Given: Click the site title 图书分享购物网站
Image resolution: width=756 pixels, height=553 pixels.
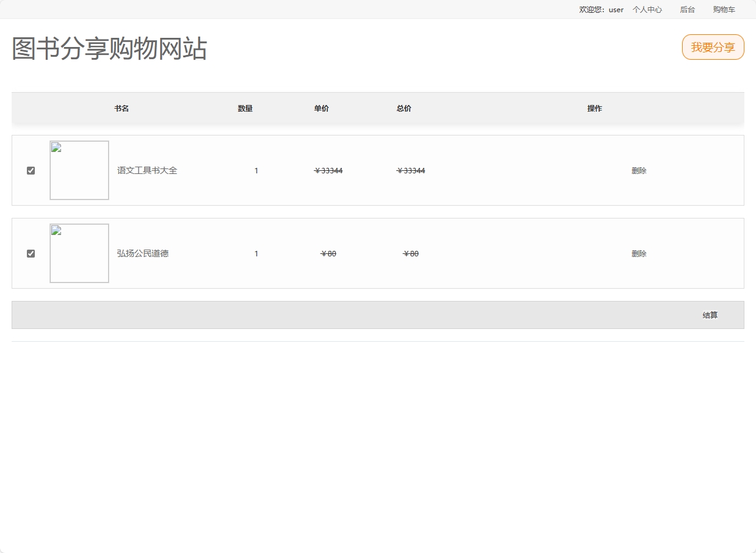Looking at the screenshot, I should 108,49.
